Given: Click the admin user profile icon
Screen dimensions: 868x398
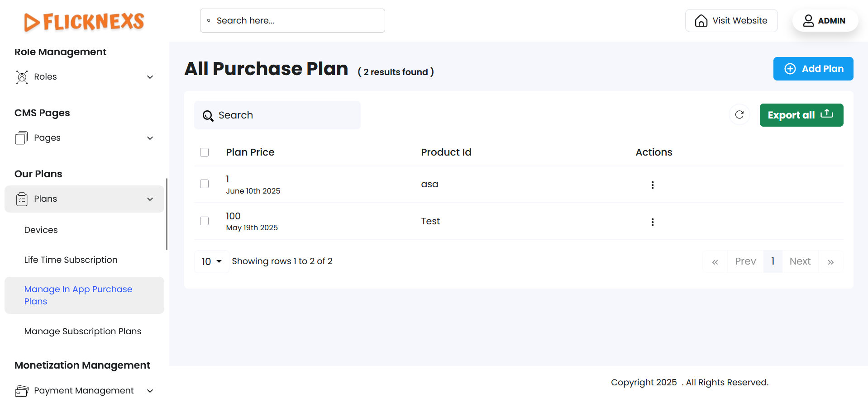Looking at the screenshot, I should click(x=808, y=21).
